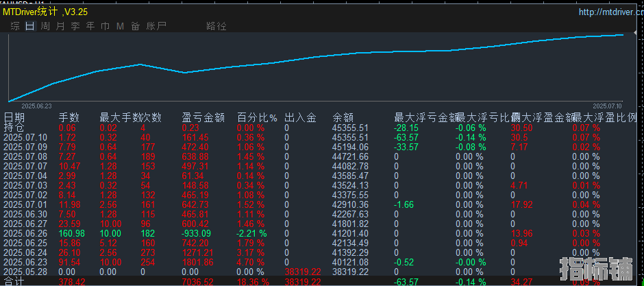This screenshot has height=286, width=644.
Task: Click the -933.09 loss amount cell
Action: coord(195,233)
